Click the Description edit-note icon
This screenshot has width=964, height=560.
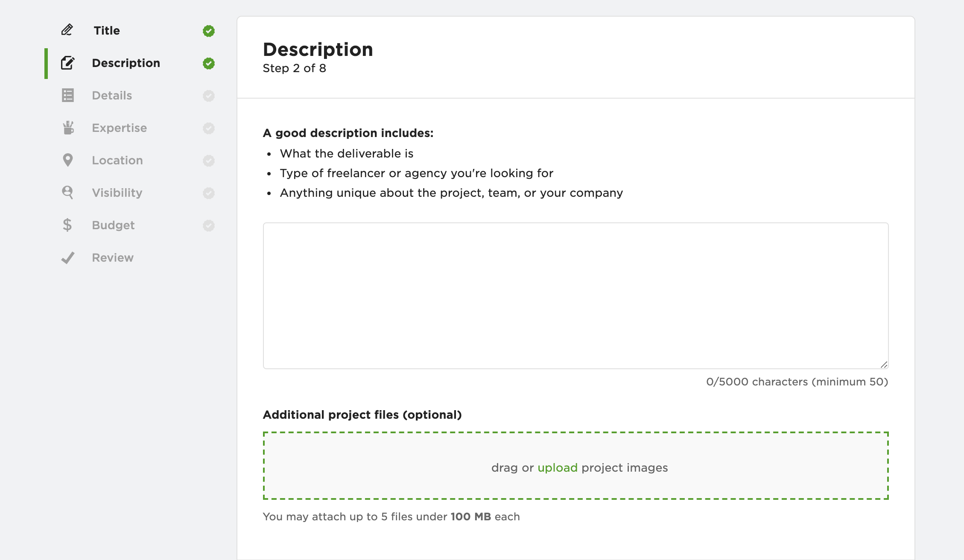tap(67, 63)
